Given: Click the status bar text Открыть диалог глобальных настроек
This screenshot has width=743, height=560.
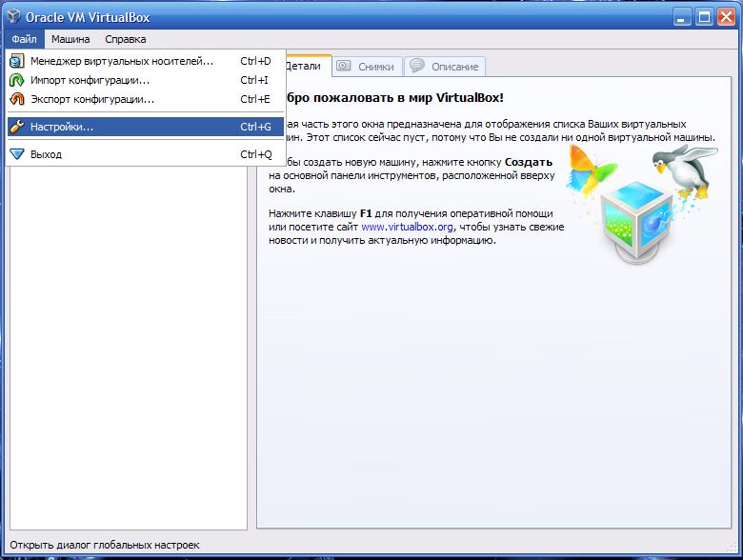Looking at the screenshot, I should click(105, 545).
